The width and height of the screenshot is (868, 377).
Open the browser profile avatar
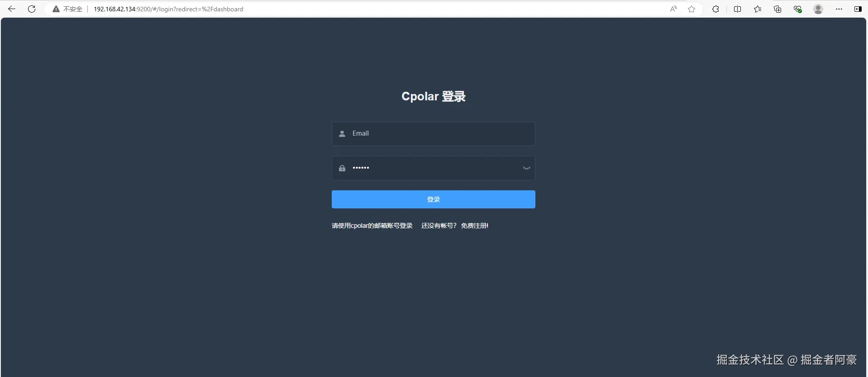(x=818, y=9)
